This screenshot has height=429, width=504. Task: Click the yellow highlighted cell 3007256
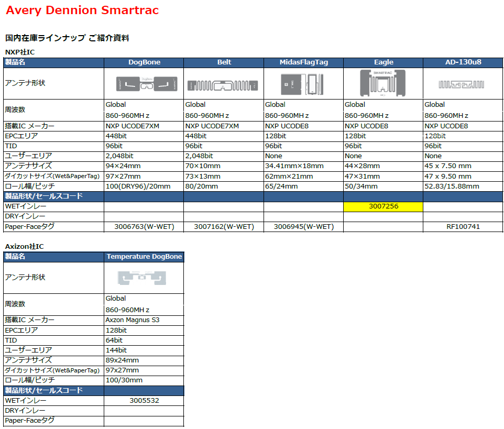click(383, 206)
